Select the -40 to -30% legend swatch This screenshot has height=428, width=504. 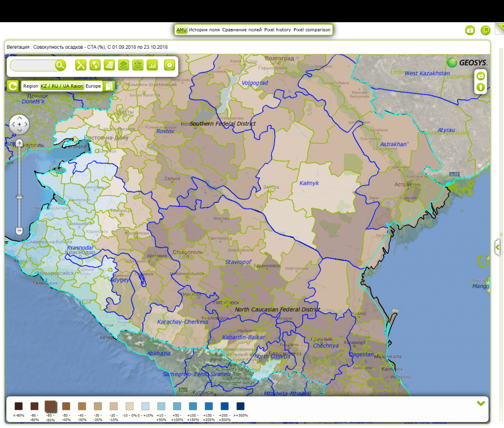[x=82, y=406]
